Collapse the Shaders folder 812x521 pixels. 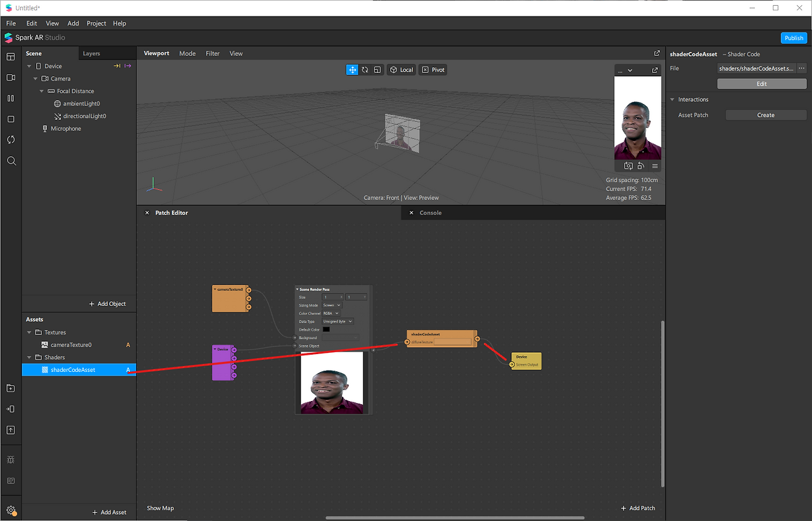29,357
